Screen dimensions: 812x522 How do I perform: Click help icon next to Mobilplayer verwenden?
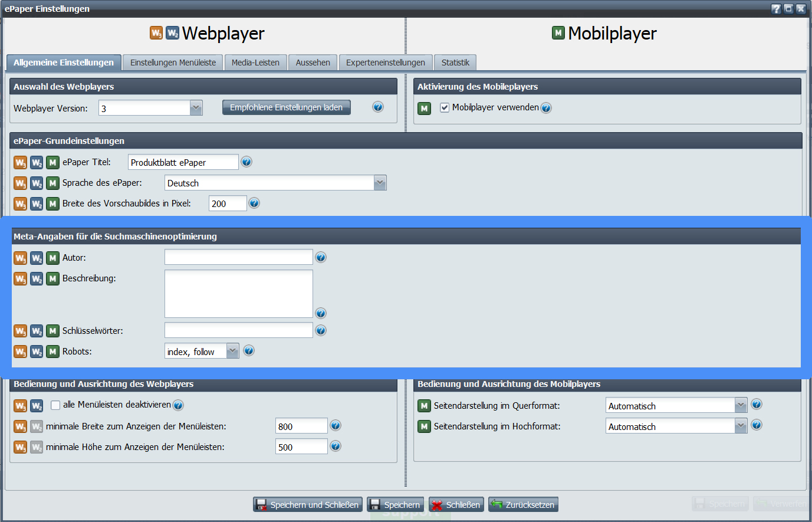pos(546,108)
